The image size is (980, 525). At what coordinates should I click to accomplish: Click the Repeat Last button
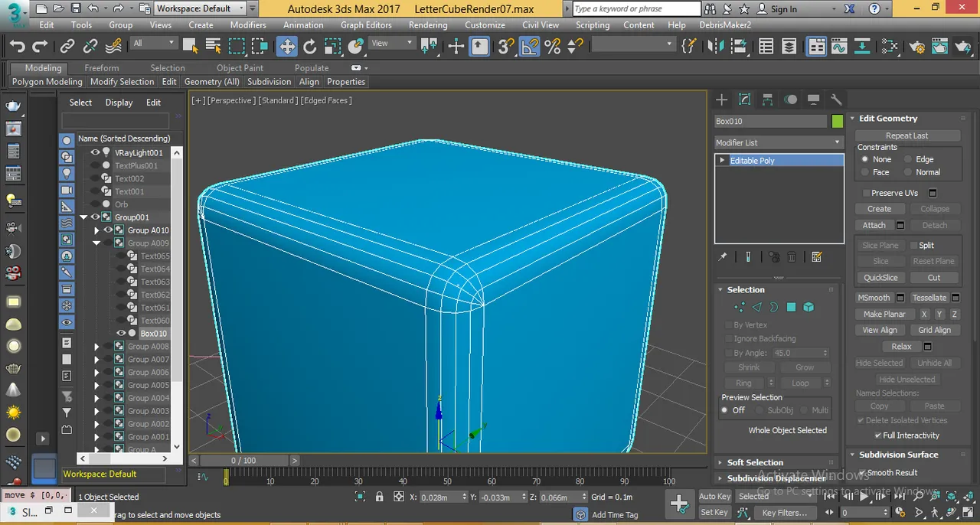pyautogui.click(x=907, y=135)
